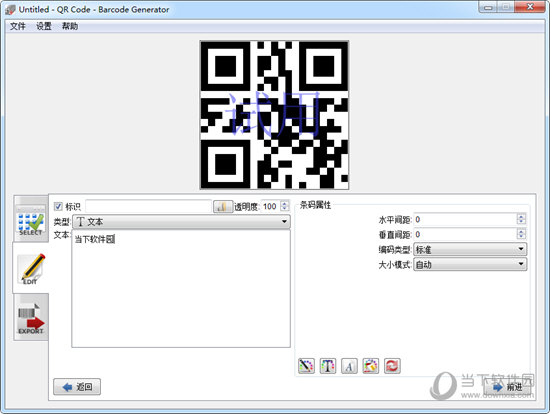
Task: Open the font chooser icon with letter A
Action: click(349, 366)
